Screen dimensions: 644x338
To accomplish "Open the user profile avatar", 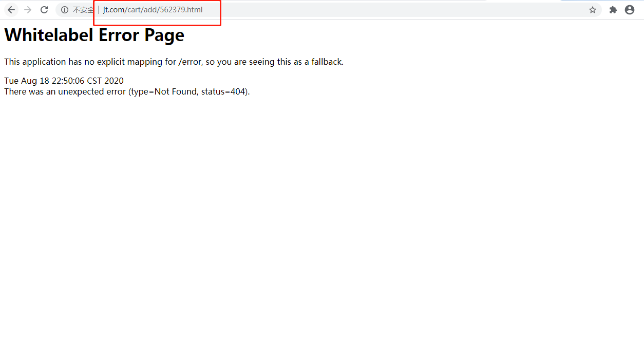I will [630, 10].
